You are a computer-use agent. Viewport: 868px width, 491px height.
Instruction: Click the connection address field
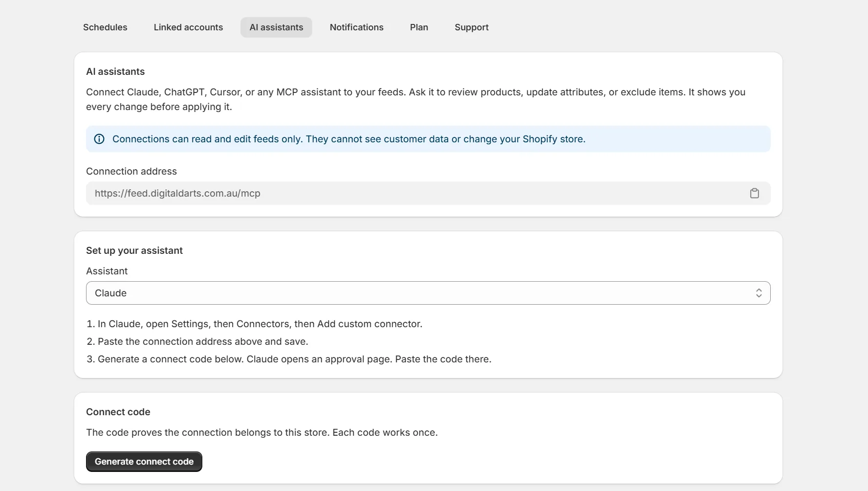pos(428,193)
